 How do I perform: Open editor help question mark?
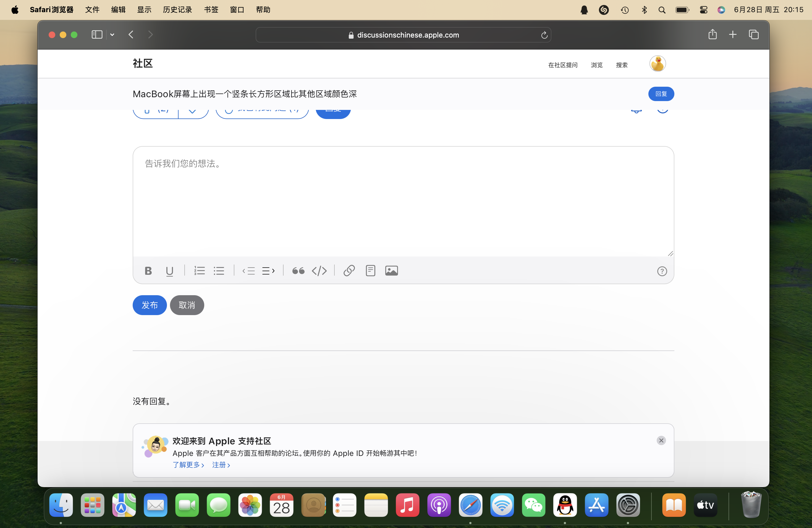tap(662, 271)
